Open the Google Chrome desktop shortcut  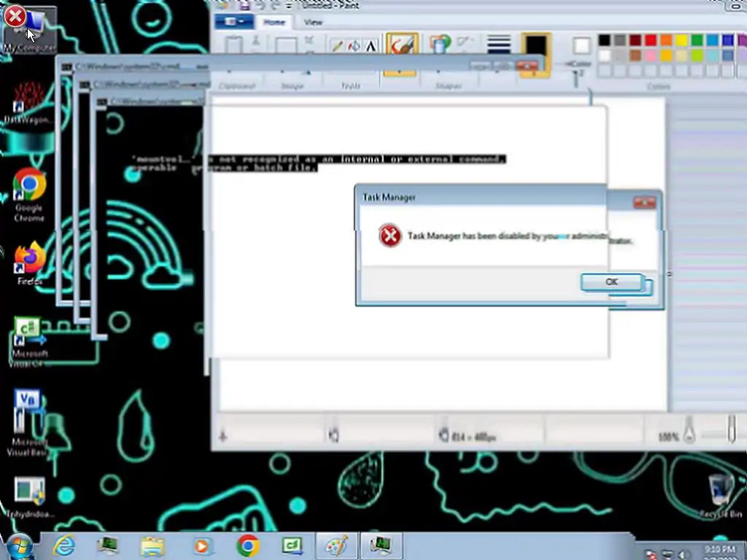pos(29,195)
